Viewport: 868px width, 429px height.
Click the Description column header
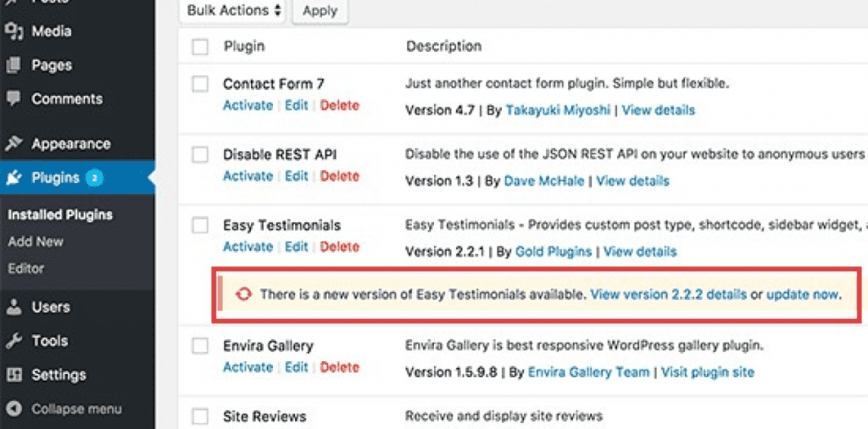pyautogui.click(x=444, y=47)
